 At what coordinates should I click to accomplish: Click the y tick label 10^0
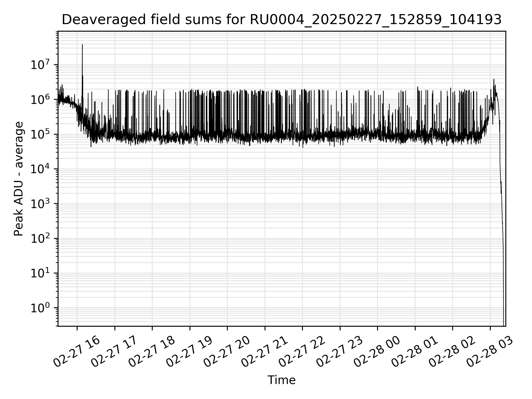point(40,307)
